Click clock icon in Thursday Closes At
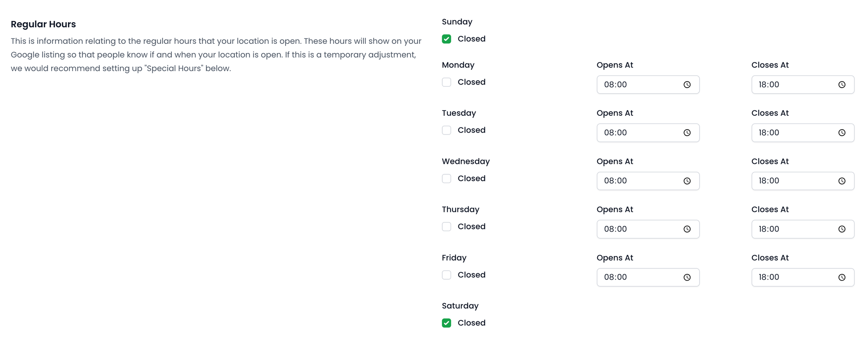Viewport: 868px width, 356px height. 842,229
